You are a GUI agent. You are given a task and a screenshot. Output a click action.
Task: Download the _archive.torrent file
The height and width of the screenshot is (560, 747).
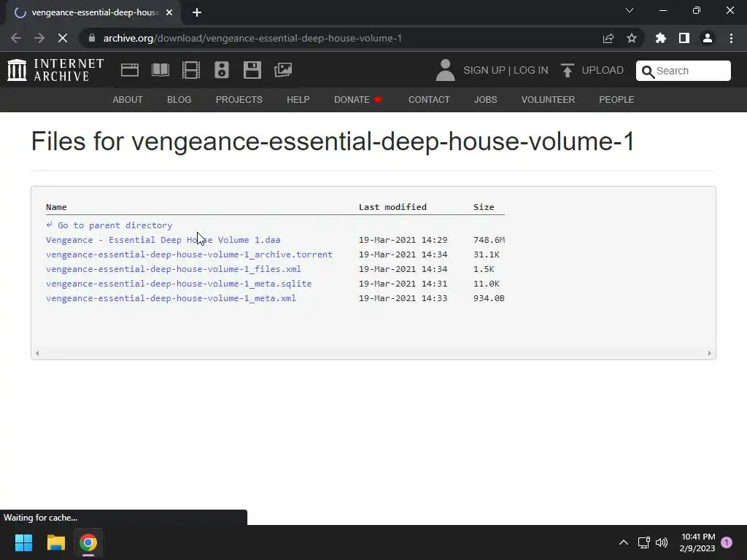(x=189, y=254)
